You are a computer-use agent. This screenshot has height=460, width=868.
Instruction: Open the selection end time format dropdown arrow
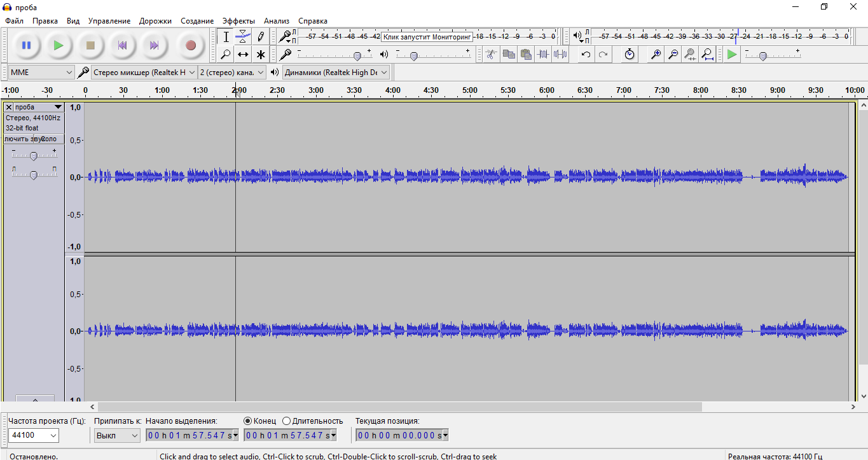click(334, 435)
